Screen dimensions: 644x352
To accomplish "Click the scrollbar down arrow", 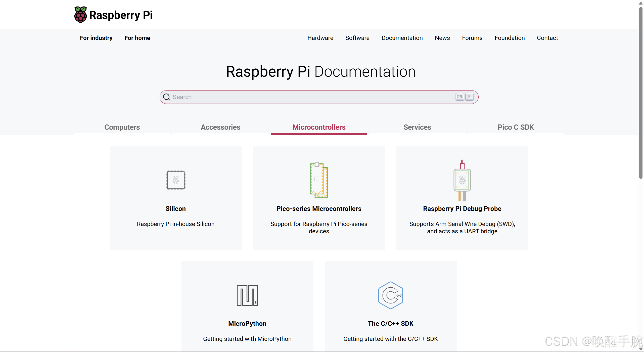I will [641, 349].
